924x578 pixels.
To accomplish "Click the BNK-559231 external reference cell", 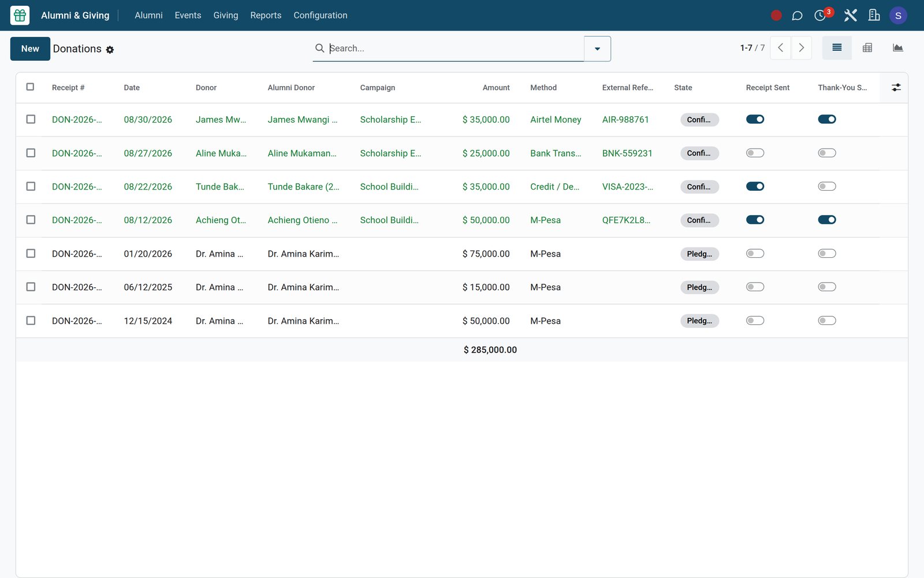I will point(627,153).
